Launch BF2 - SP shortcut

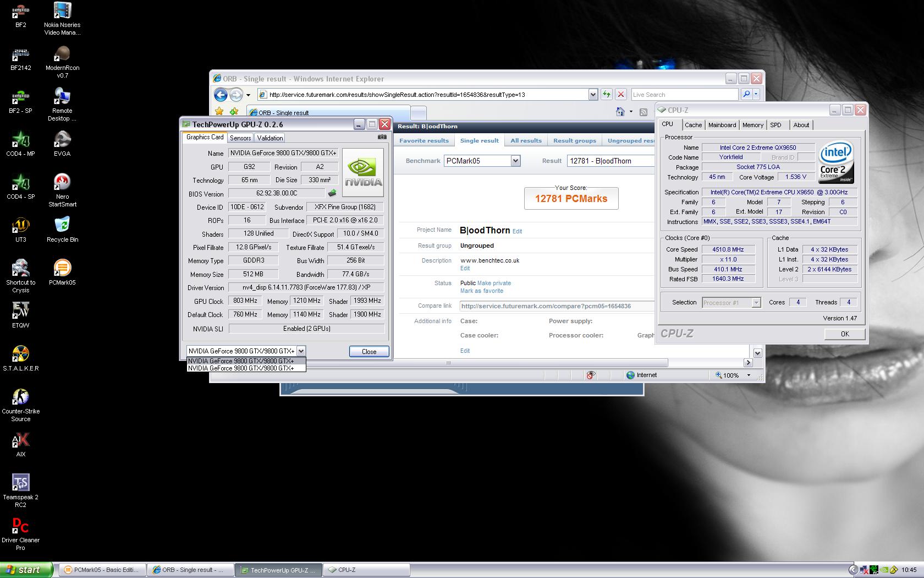pos(20,101)
